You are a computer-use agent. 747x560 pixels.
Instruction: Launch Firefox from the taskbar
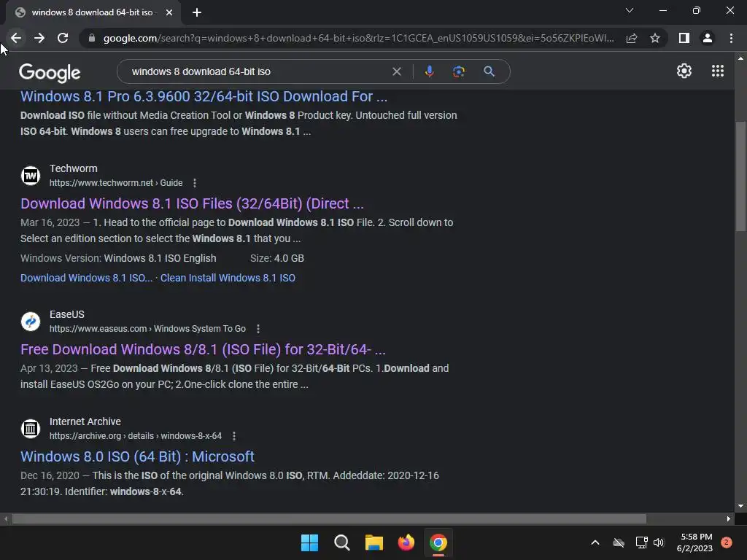click(406, 542)
